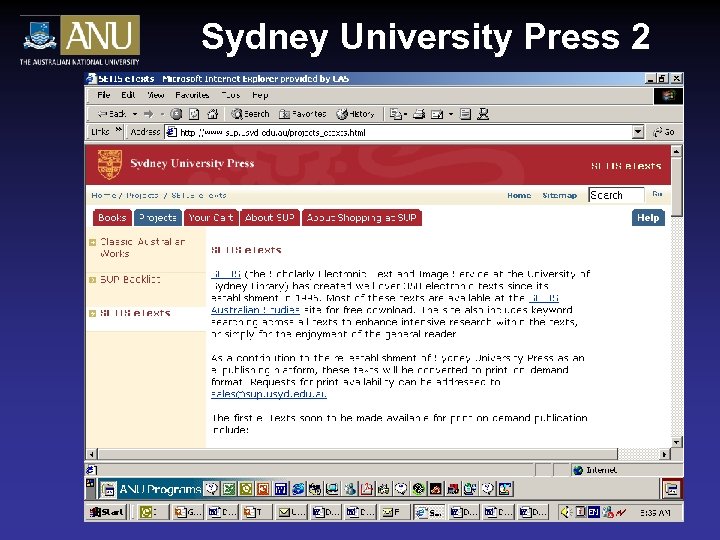Click the Back button in IE toolbar

click(x=112, y=114)
